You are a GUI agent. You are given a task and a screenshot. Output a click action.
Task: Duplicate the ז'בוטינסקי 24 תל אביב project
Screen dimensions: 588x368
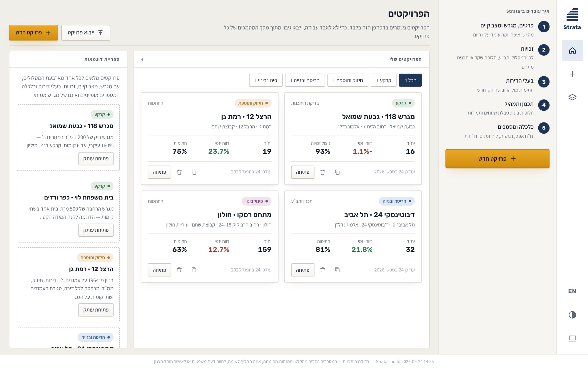tap(337, 270)
